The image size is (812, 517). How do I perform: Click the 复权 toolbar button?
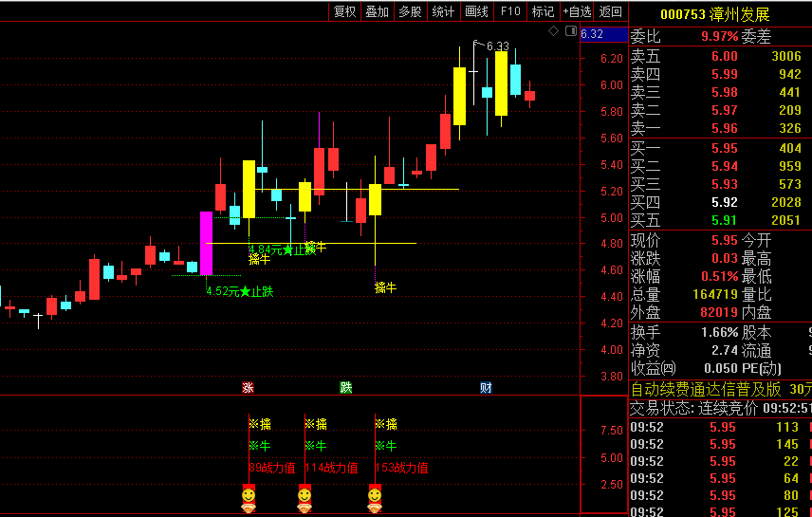[x=345, y=11]
